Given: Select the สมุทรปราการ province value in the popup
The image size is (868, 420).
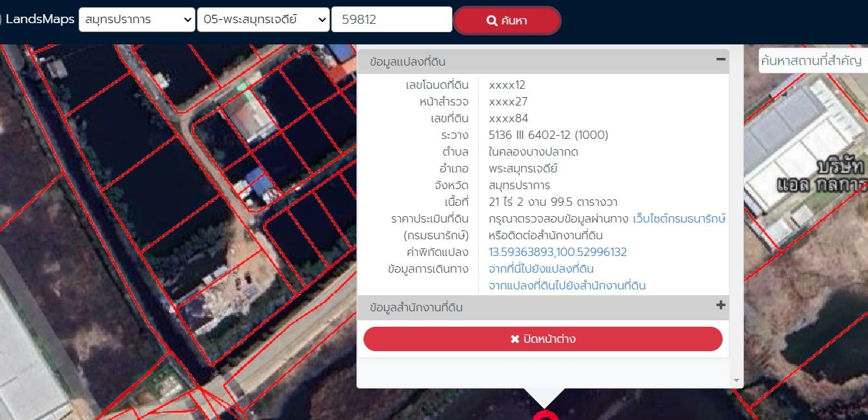Looking at the screenshot, I should coord(519,185).
